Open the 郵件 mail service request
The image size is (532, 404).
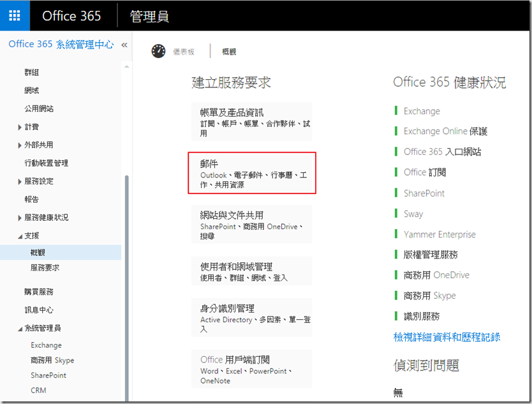click(252, 173)
